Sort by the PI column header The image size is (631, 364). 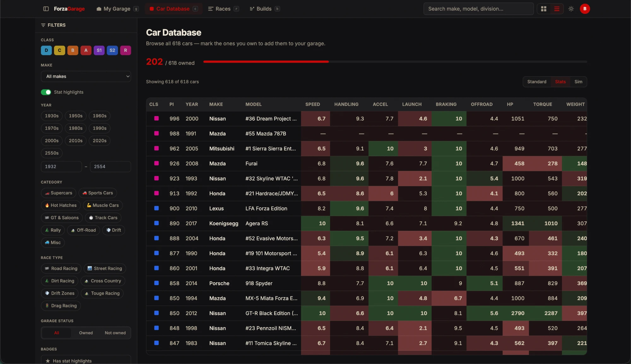coord(172,104)
